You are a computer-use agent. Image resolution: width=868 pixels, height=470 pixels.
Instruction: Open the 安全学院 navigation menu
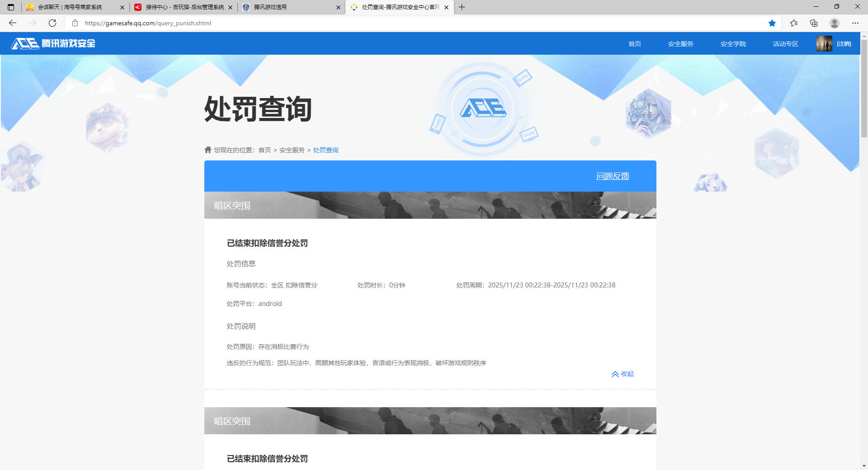[733, 43]
